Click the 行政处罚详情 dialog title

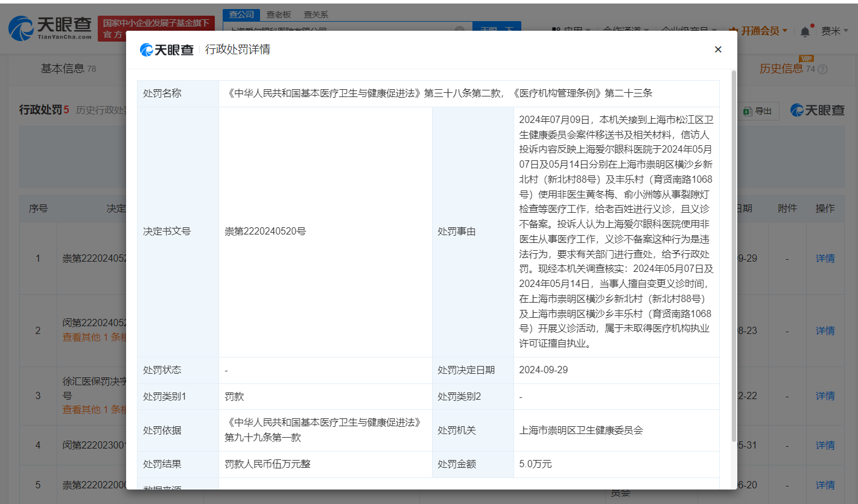(x=238, y=49)
